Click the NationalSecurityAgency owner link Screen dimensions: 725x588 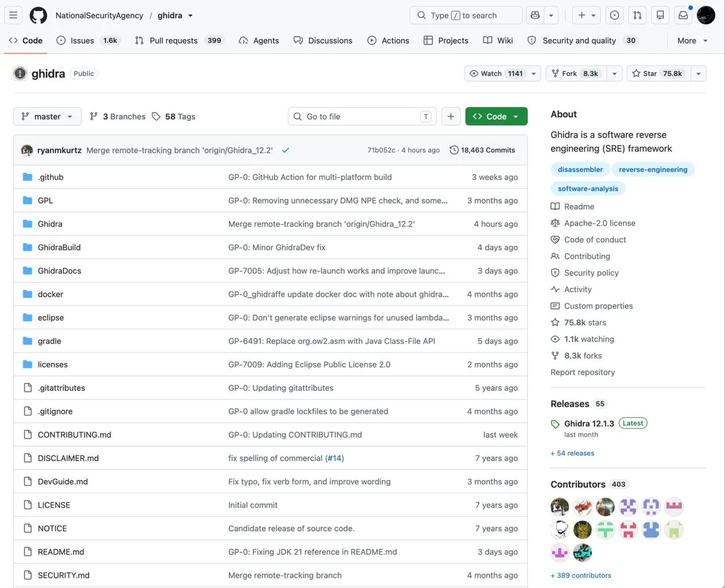[99, 16]
